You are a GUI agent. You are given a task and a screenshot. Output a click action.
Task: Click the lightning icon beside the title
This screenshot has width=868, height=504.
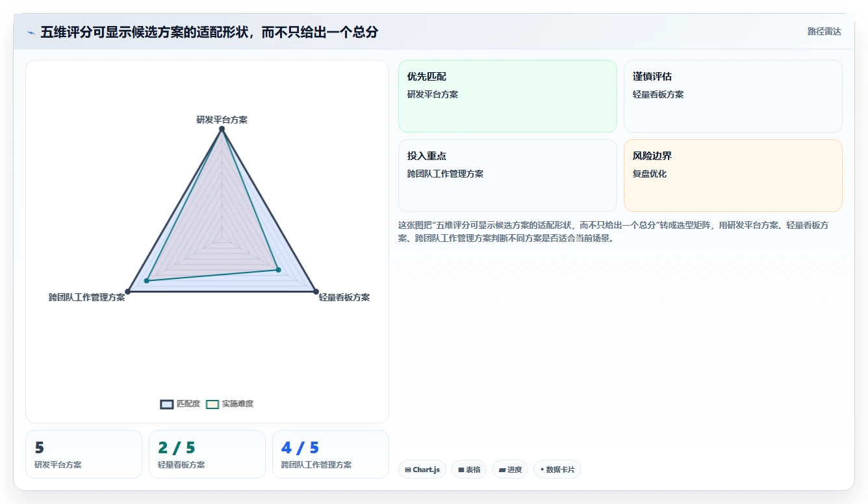31,33
